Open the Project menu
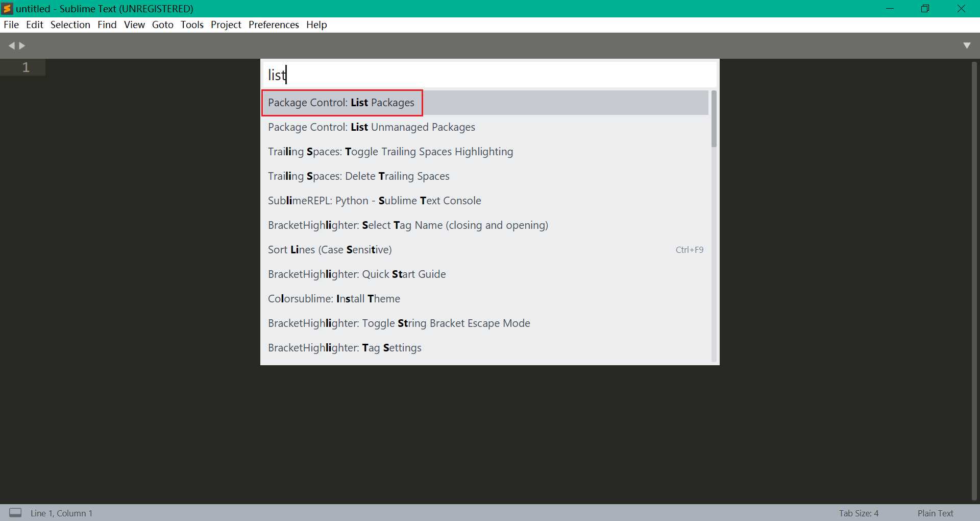 coord(226,25)
